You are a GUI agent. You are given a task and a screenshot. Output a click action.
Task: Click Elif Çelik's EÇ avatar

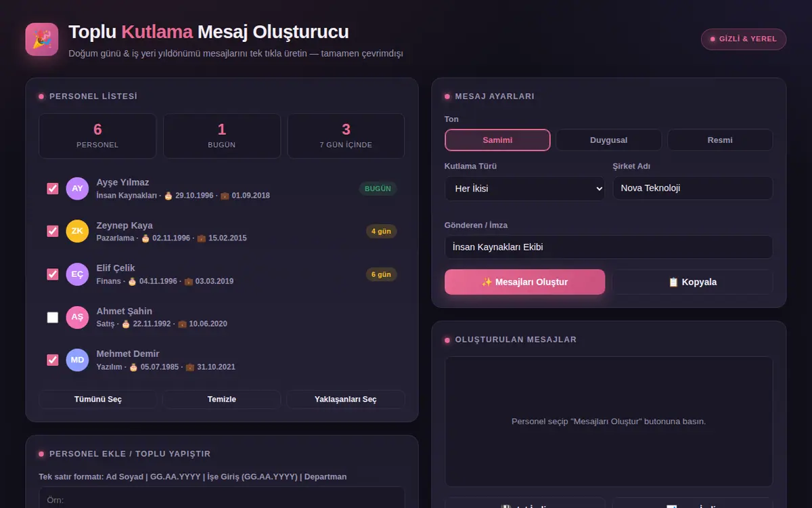click(77, 274)
